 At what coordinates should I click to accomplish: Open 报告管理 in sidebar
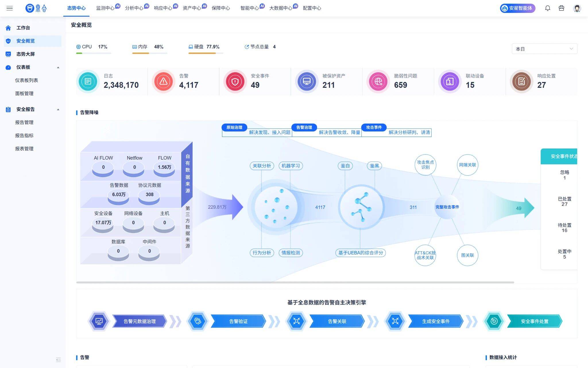click(24, 122)
